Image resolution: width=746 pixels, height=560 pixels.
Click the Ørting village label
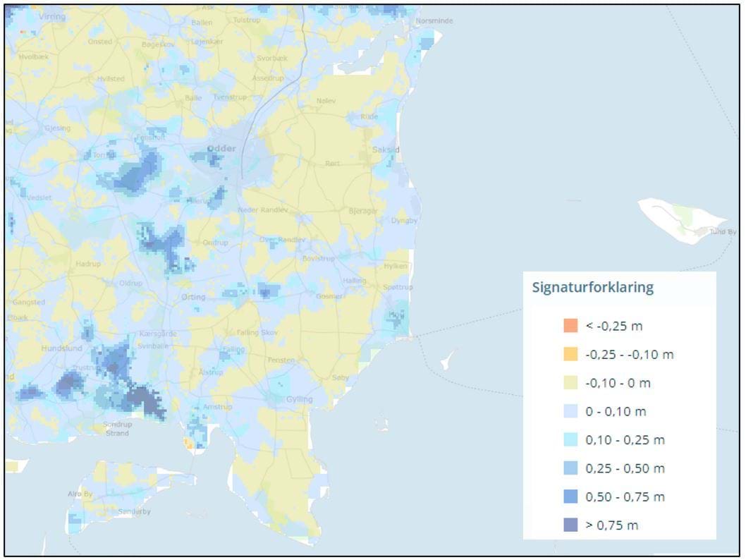pos(193,297)
